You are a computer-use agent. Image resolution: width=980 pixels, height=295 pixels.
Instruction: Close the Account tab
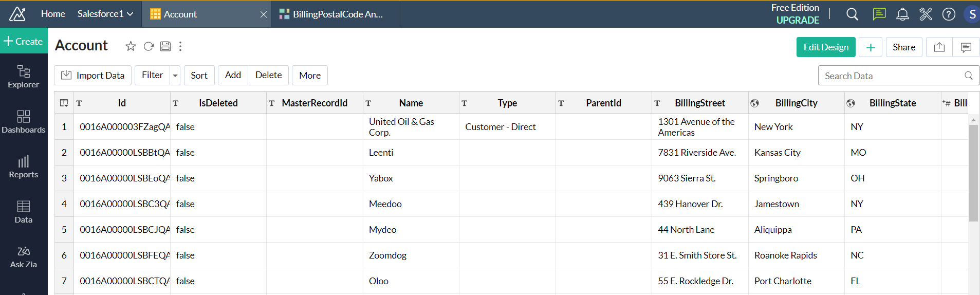(264, 14)
